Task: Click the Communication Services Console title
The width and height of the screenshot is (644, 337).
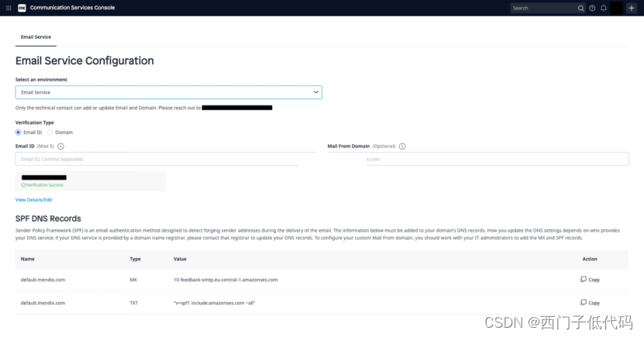Action: pyautogui.click(x=72, y=8)
